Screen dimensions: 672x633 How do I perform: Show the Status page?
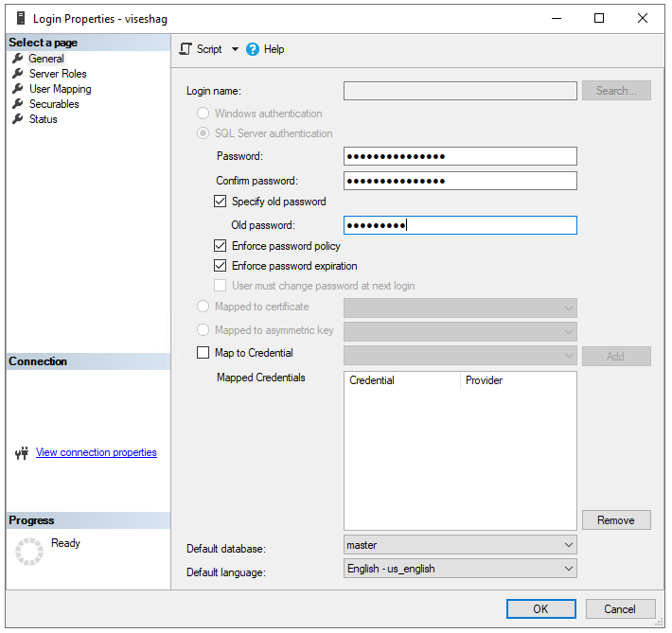coord(44,119)
